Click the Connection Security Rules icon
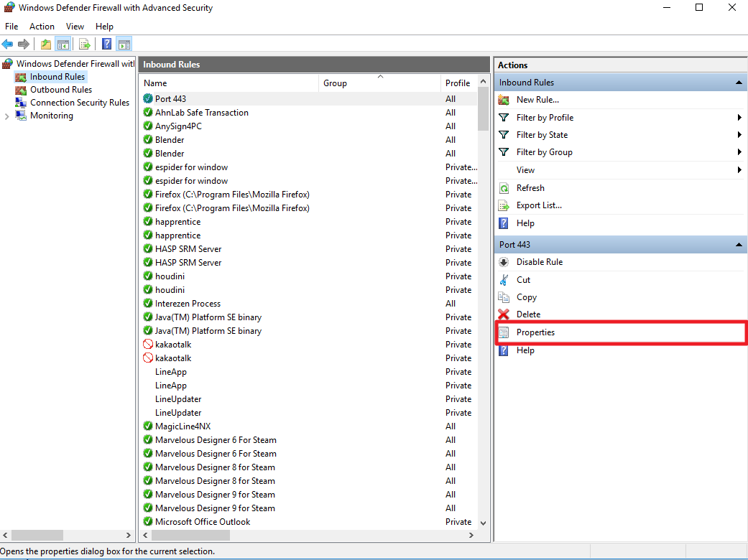Screen dimensions: 748x560 point(21,103)
